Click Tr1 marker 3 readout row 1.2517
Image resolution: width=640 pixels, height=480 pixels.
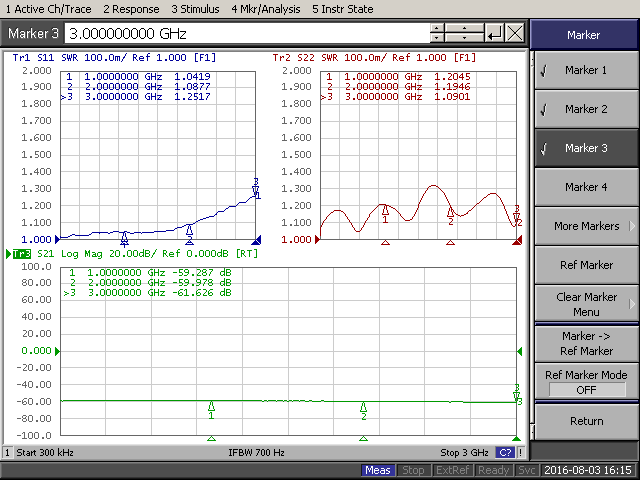coord(136,97)
